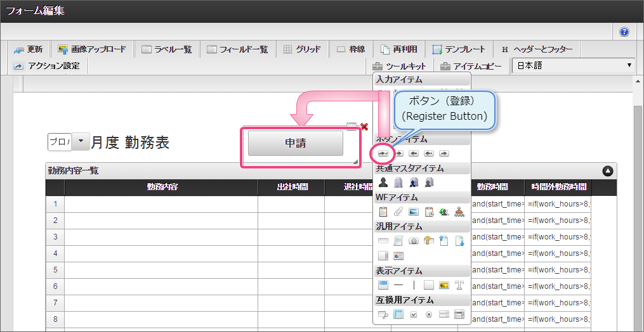Pick the blue grid table compatibility item
This screenshot has height=332, width=644.
(398, 314)
